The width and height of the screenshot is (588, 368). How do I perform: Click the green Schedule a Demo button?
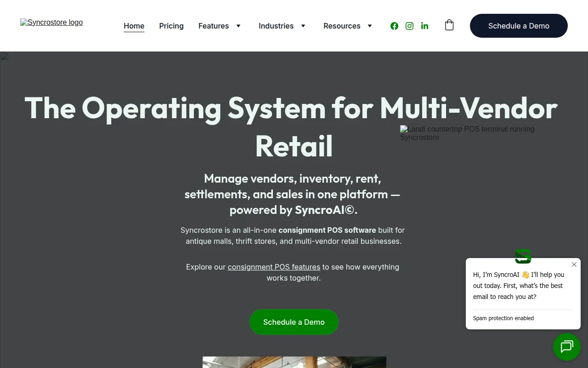pos(294,322)
